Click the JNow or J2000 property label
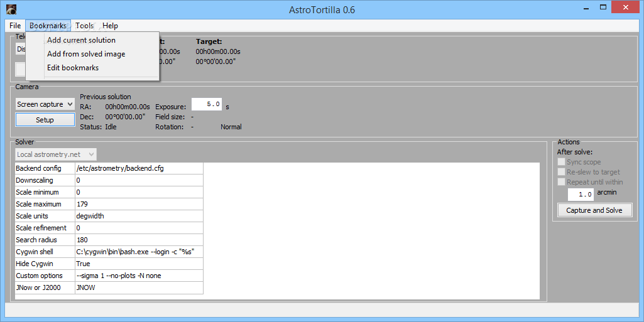This screenshot has height=322, width=644. click(45, 287)
